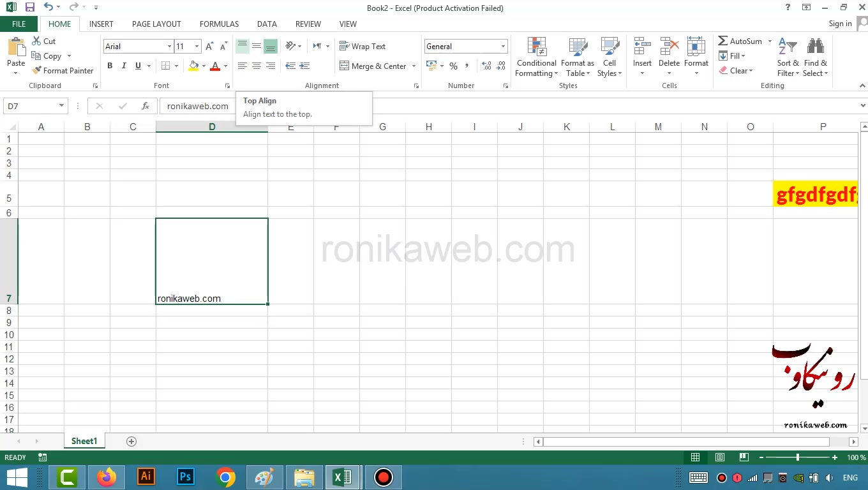
Task: Toggle center text alignment
Action: click(257, 66)
